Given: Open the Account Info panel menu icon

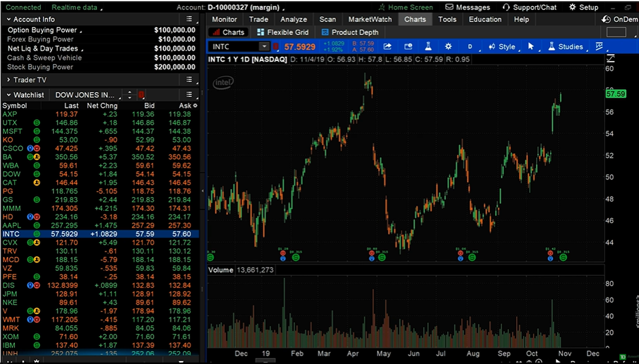Looking at the screenshot, I should coord(189,19).
